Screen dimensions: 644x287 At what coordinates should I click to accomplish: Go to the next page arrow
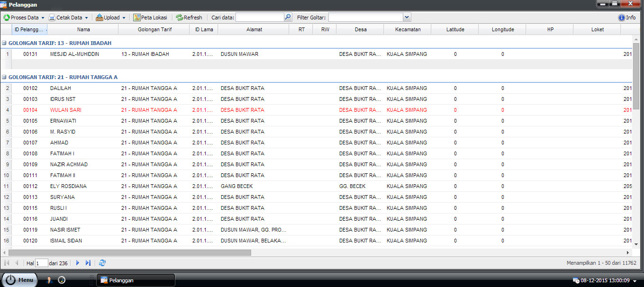tap(78, 263)
